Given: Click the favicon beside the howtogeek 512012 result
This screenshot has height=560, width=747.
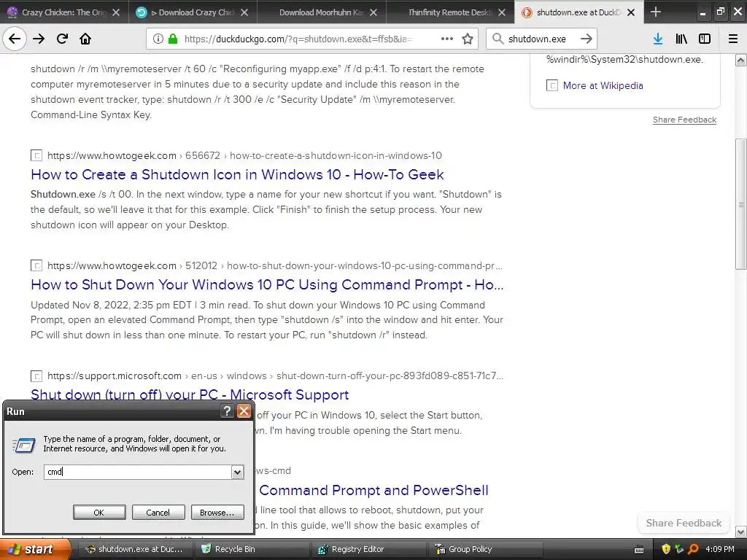Looking at the screenshot, I should pyautogui.click(x=36, y=265).
